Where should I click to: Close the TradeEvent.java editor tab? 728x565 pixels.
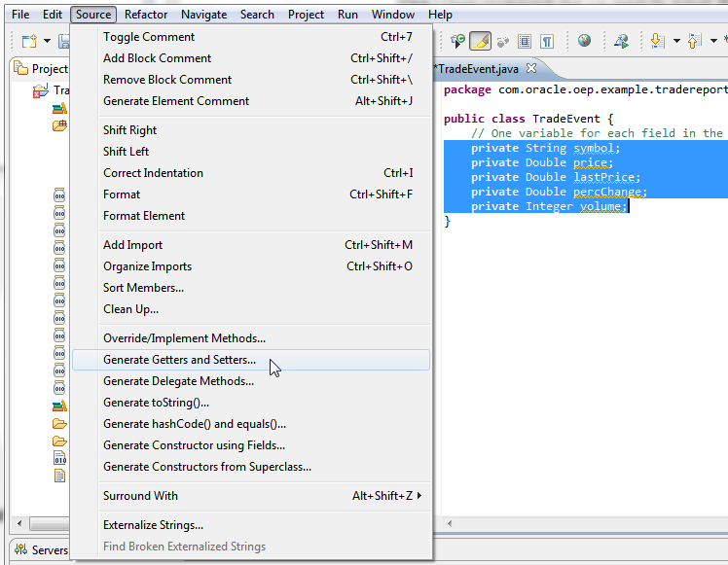pyautogui.click(x=531, y=69)
